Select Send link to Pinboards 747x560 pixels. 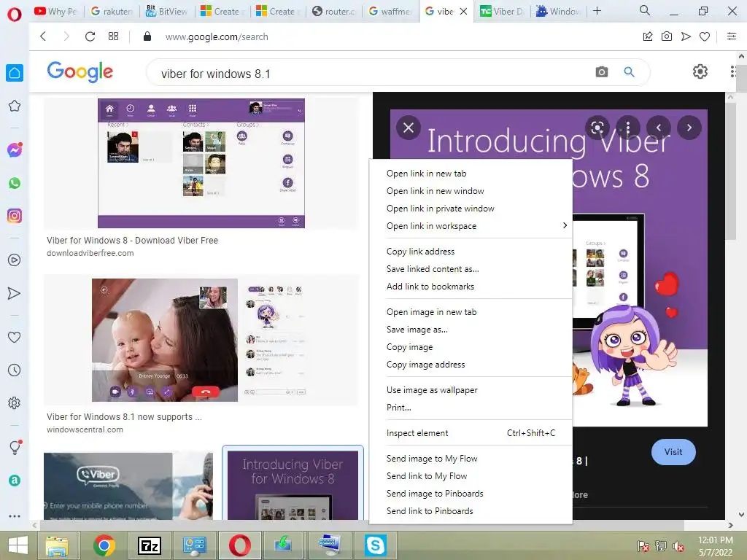coord(471,511)
